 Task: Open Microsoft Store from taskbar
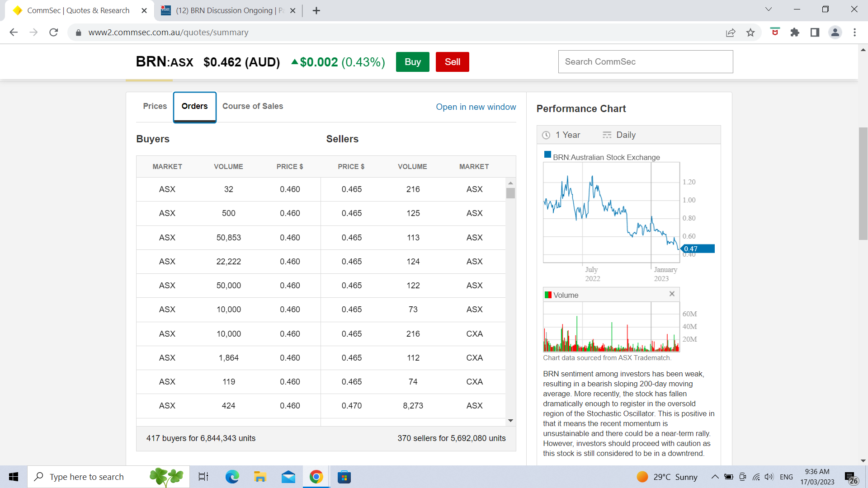[x=344, y=477]
